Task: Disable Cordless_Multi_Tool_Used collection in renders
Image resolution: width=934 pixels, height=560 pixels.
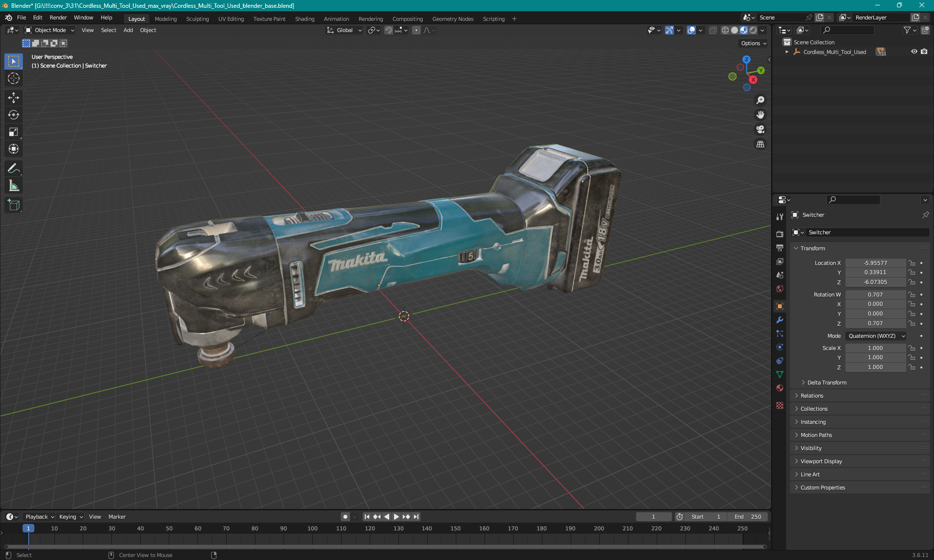Action: tap(924, 52)
